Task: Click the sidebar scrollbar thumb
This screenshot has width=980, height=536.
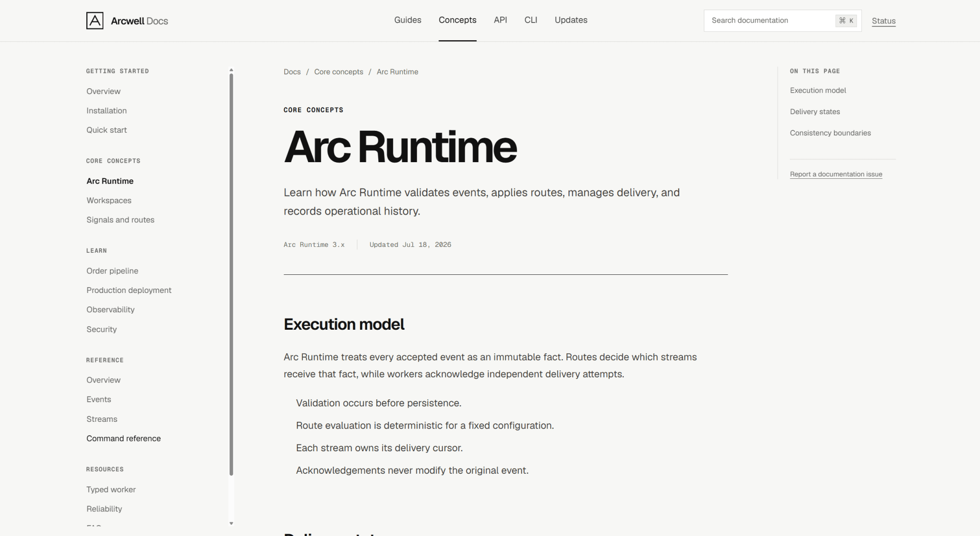Action: pyautogui.click(x=231, y=274)
